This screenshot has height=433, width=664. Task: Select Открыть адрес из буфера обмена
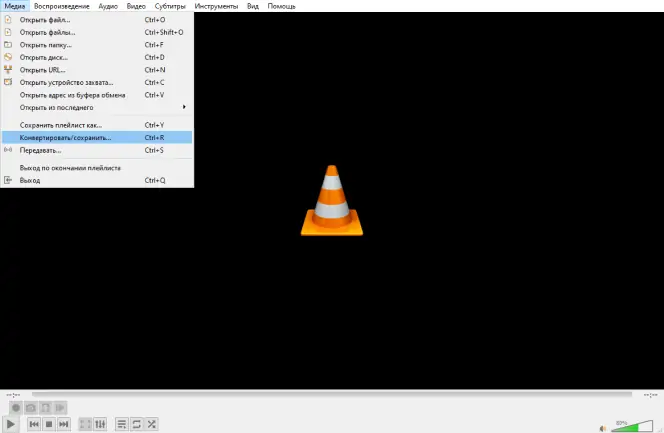97,95
